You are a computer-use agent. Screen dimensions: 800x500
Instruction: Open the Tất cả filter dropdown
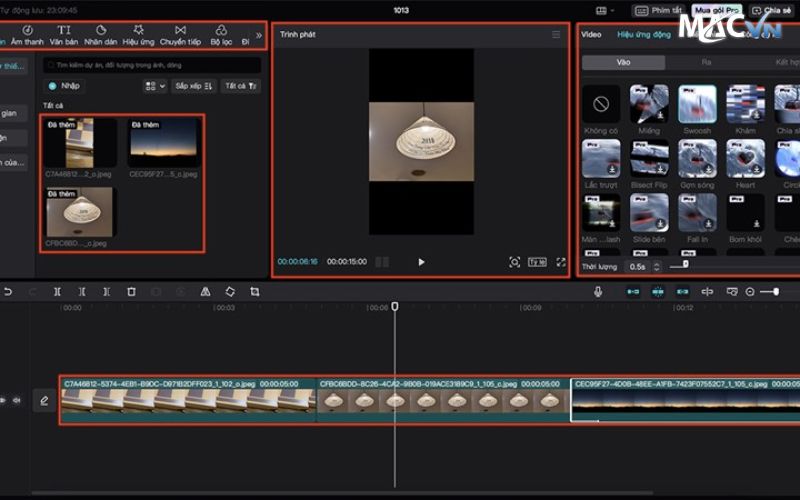pos(241,86)
